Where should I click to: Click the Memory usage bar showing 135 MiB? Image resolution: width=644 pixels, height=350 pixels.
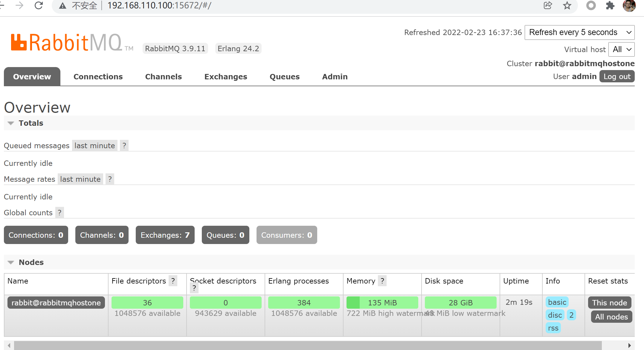(x=382, y=303)
